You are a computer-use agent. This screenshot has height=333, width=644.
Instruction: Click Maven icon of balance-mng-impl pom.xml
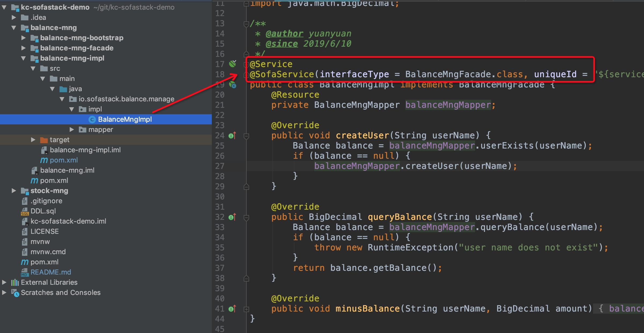[44, 160]
